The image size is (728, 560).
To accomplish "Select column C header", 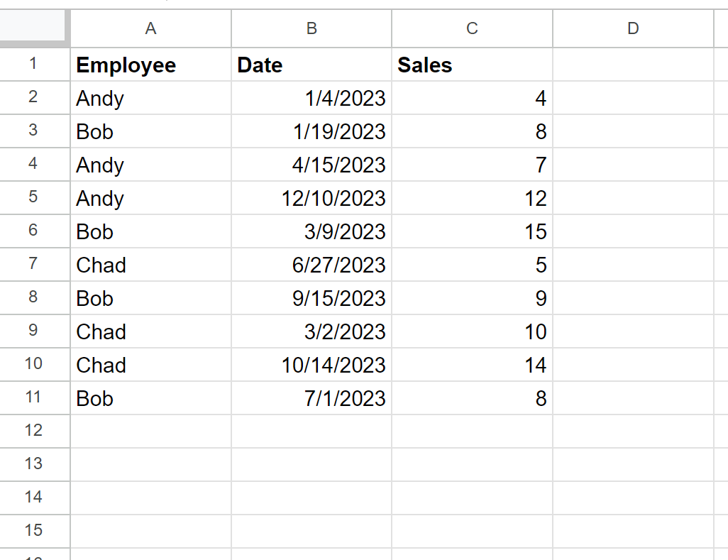I will pyautogui.click(x=472, y=28).
